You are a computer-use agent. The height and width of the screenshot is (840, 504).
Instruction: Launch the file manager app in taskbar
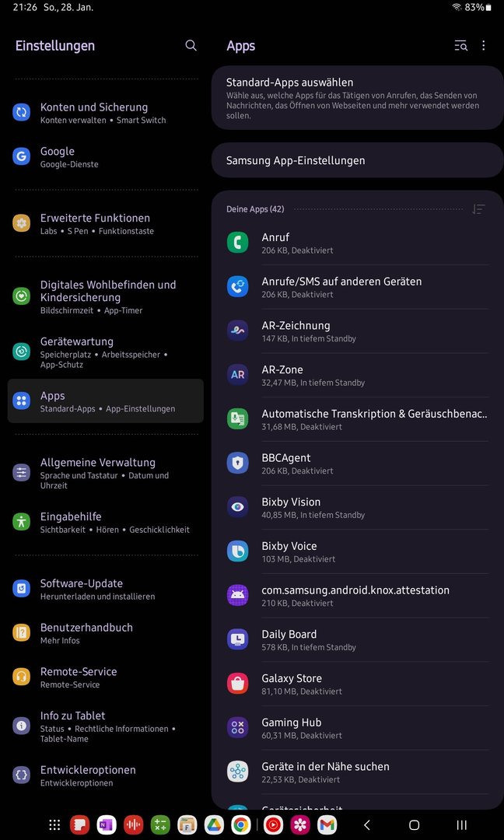pos(187,824)
